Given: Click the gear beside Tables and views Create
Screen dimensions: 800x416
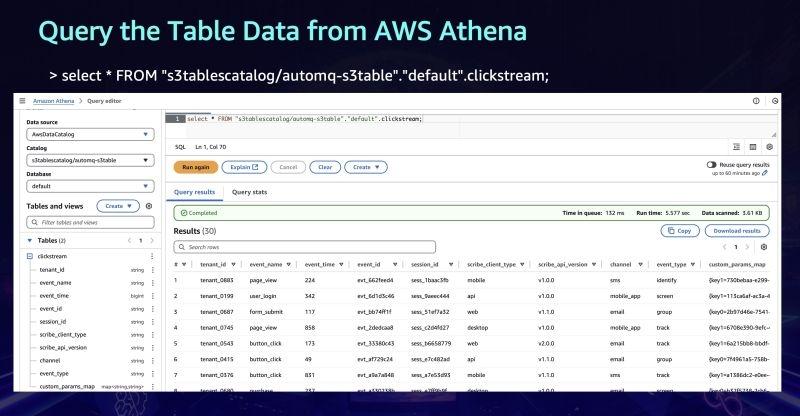Looking at the screenshot, I should point(149,206).
